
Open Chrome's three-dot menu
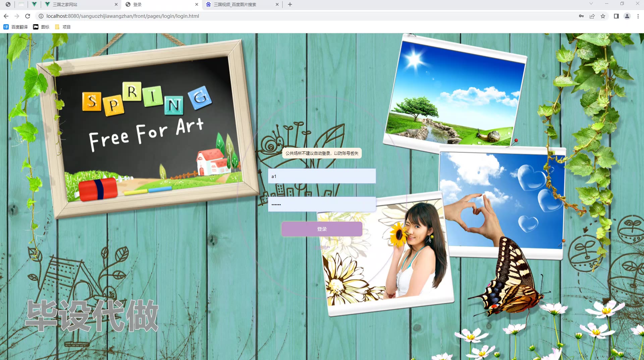[x=638, y=16]
